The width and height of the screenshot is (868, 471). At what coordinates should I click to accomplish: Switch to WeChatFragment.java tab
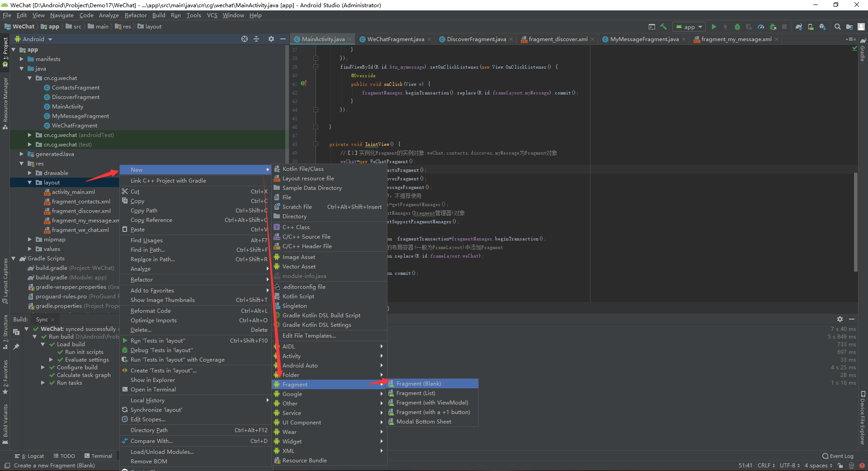pyautogui.click(x=396, y=39)
